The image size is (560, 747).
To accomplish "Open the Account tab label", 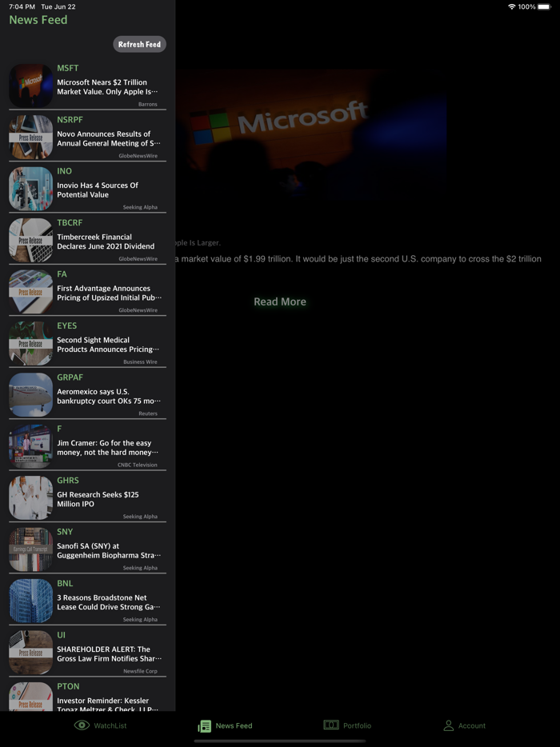I will click(x=472, y=725).
